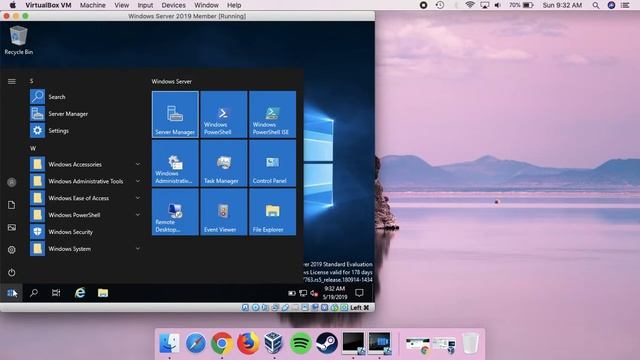Open Documents icon in Start menu rail
Viewport: 640px width, 360px height.
(x=11, y=205)
